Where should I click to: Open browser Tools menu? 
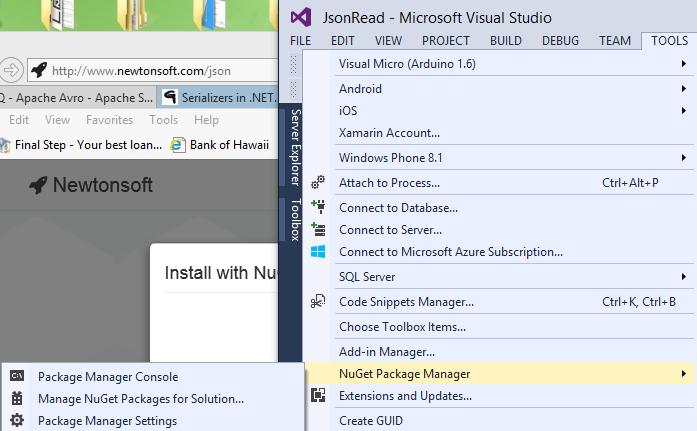[x=163, y=120]
